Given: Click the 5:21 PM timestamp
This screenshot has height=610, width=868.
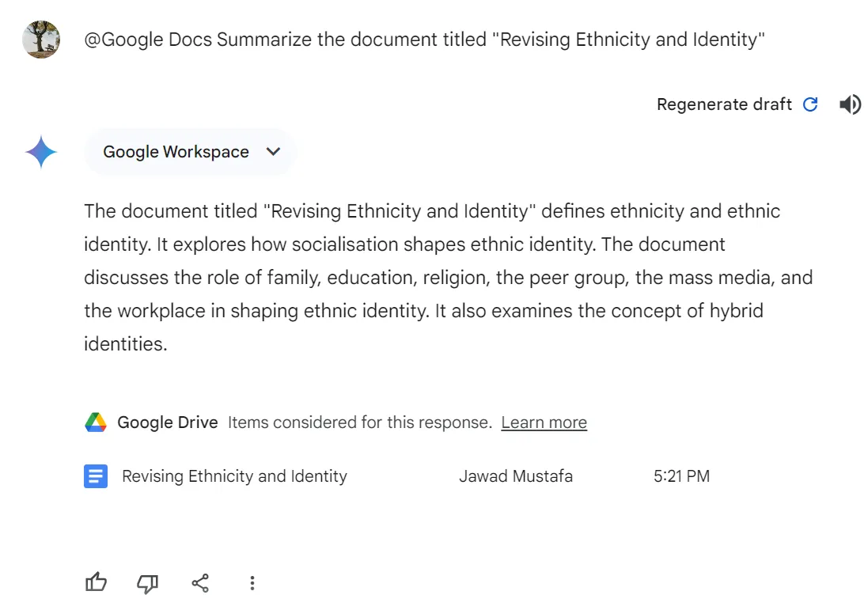Looking at the screenshot, I should (681, 476).
